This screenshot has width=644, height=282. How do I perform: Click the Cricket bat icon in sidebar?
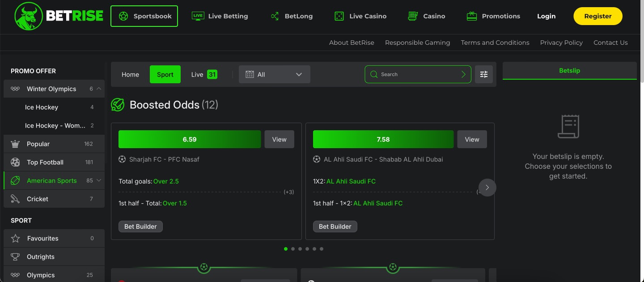tap(15, 199)
